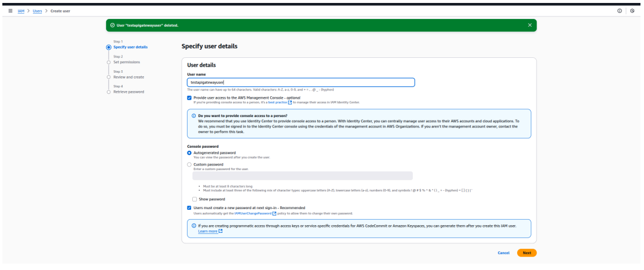Screen dimensions: 644x270
Task: Click external link icon beside Learn more
Action: coord(221,231)
